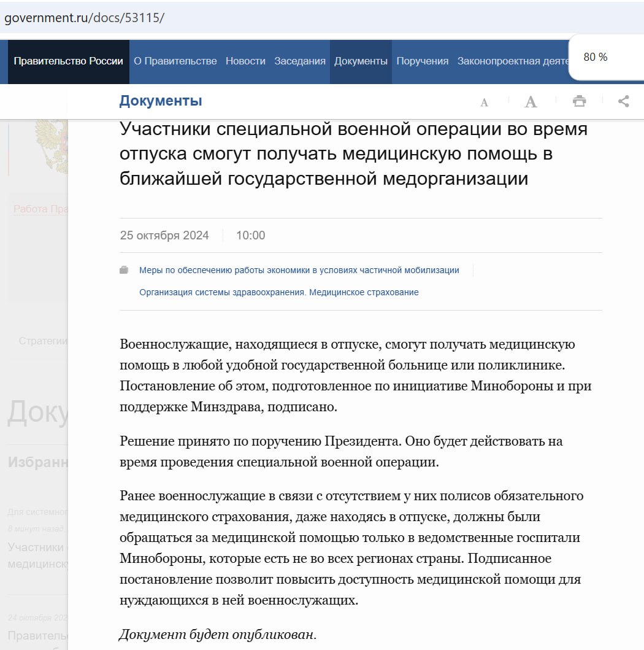Image resolution: width=644 pixels, height=650 pixels.
Task: Open the Заседания section
Action: (x=300, y=61)
